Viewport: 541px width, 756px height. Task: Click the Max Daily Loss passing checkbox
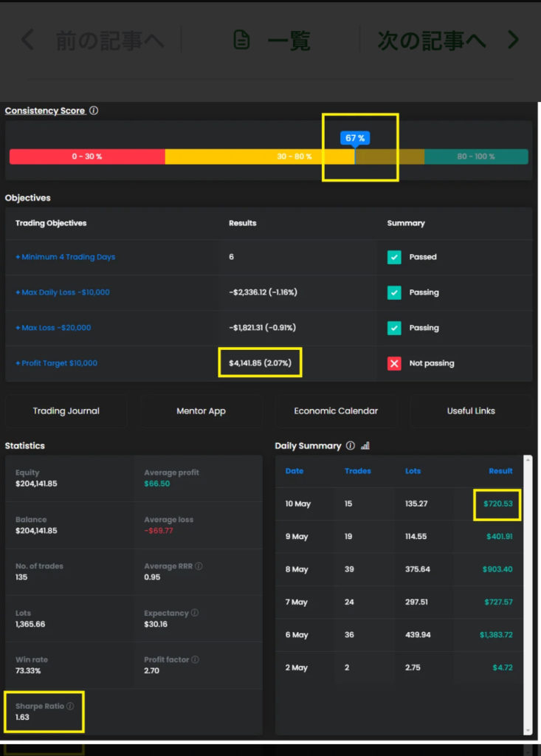coord(394,292)
